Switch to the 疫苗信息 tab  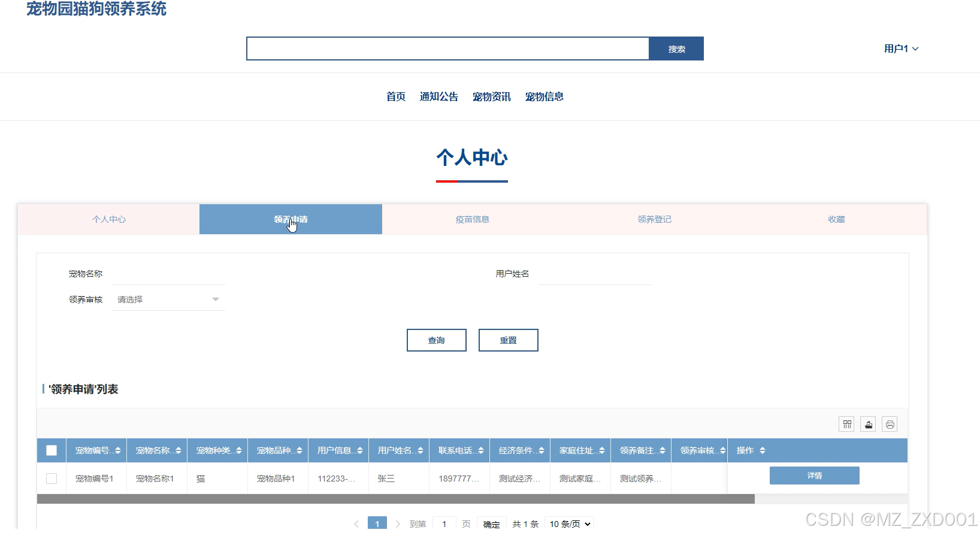tap(473, 219)
